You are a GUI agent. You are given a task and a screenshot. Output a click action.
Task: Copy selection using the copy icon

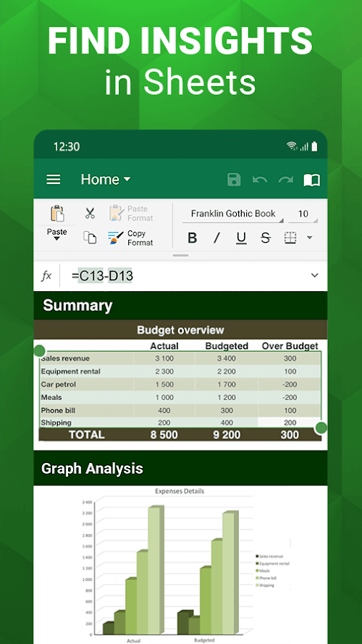(x=90, y=238)
